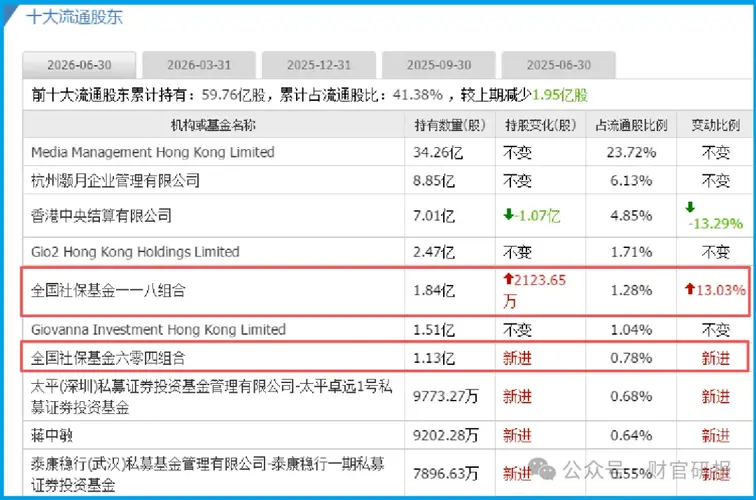The image size is (756, 500).
Task: Click the 2.47亿 holding value
Action: pos(433,252)
